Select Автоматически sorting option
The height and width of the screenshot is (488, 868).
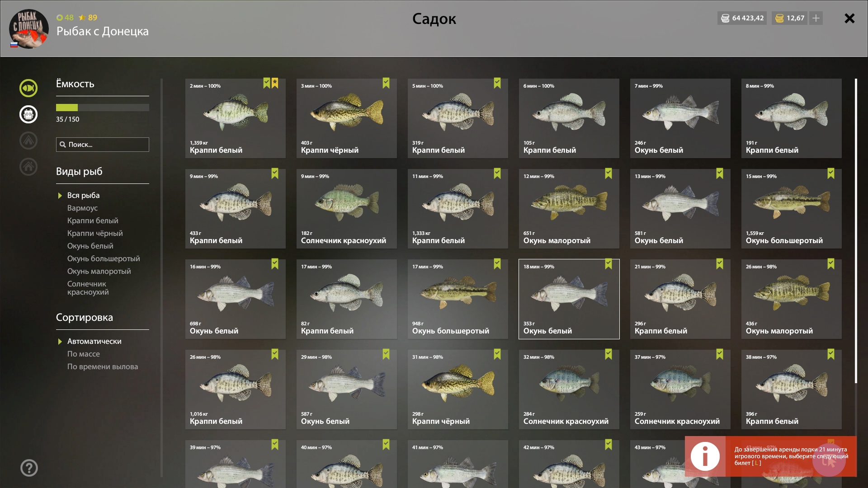94,341
